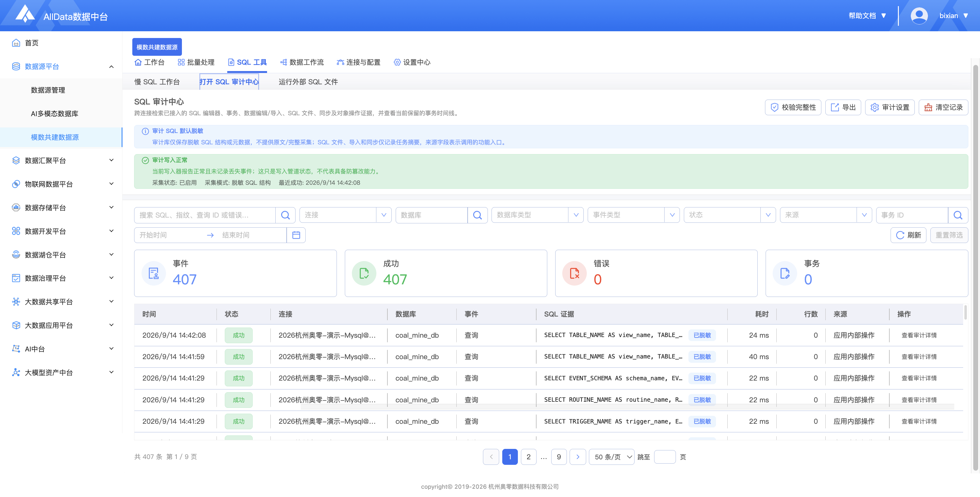980x497 pixels.
Task: Switch to the 批量处理 tab
Action: (x=196, y=62)
